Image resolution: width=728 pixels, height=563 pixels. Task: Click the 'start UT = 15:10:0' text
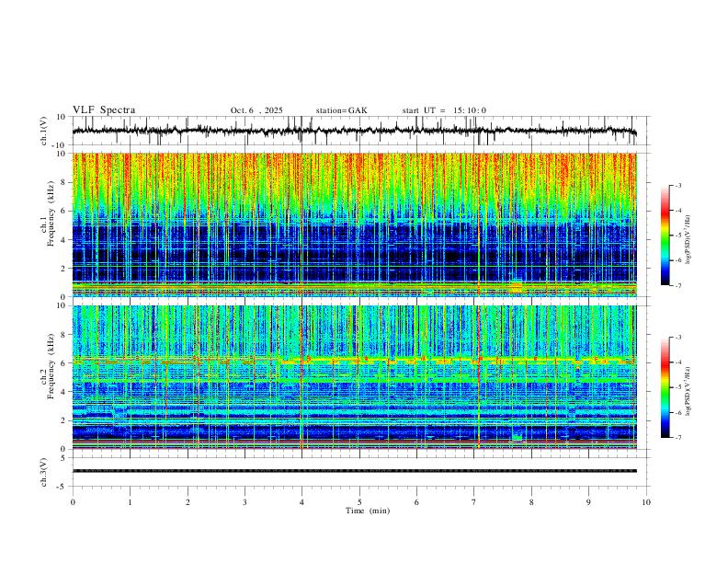pos(444,110)
